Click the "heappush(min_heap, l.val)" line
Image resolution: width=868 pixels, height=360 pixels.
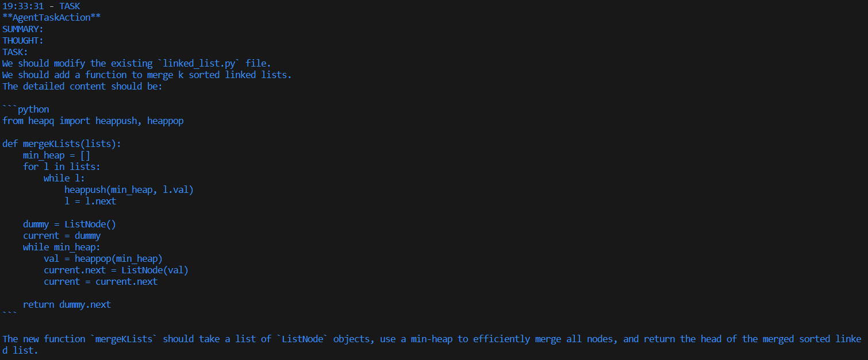point(129,189)
